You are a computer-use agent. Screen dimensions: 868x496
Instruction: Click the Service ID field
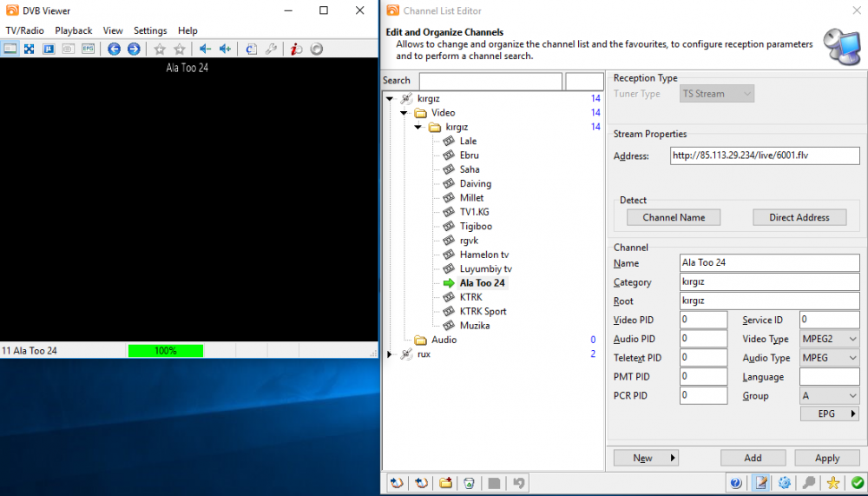pyautogui.click(x=829, y=320)
